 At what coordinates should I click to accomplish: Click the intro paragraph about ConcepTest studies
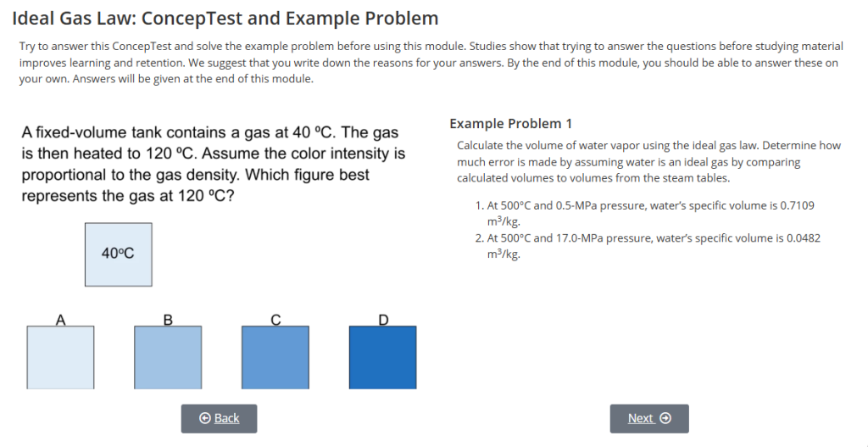click(x=429, y=63)
